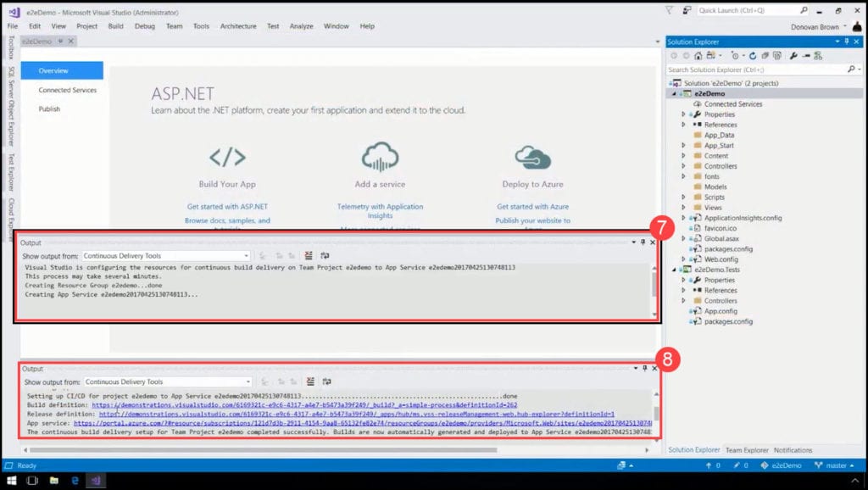The height and width of the screenshot is (490, 868).
Task: Open Properties via the wrench icon
Action: click(793, 56)
